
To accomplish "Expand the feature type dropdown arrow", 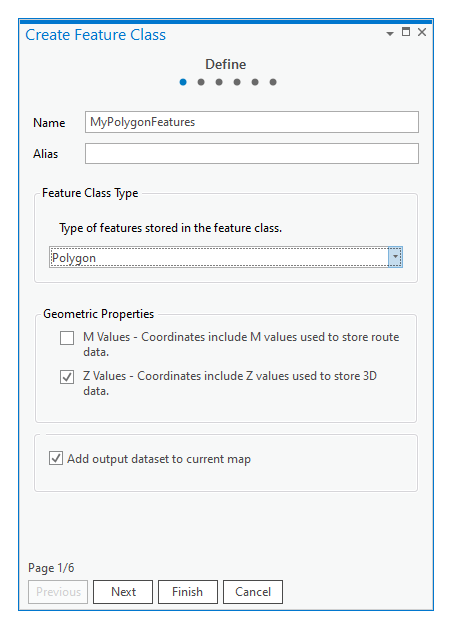I will coord(395,257).
